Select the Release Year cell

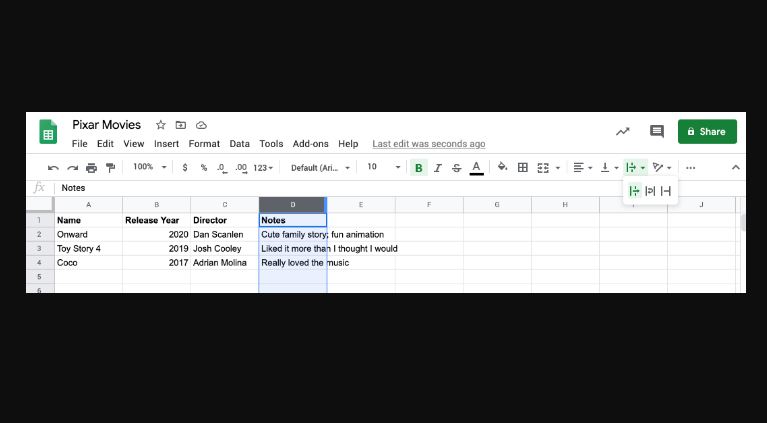coord(157,220)
